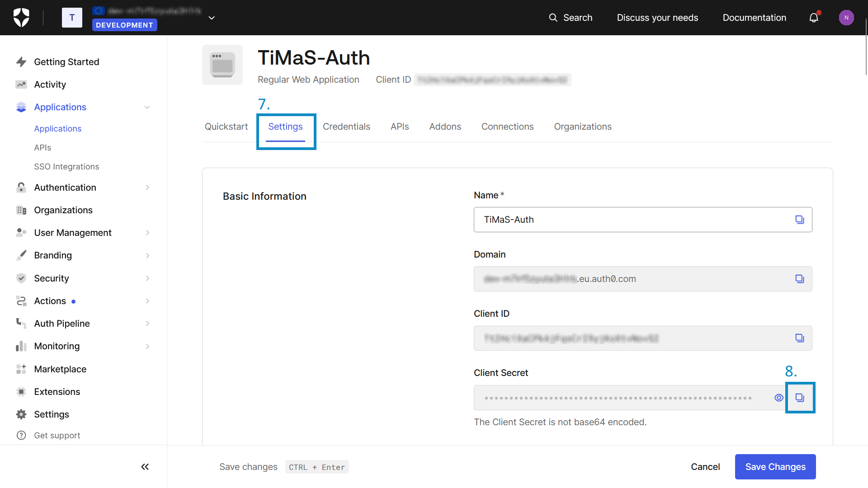868x488 pixels.
Task: Switch to the Organizations tab
Action: click(x=582, y=127)
